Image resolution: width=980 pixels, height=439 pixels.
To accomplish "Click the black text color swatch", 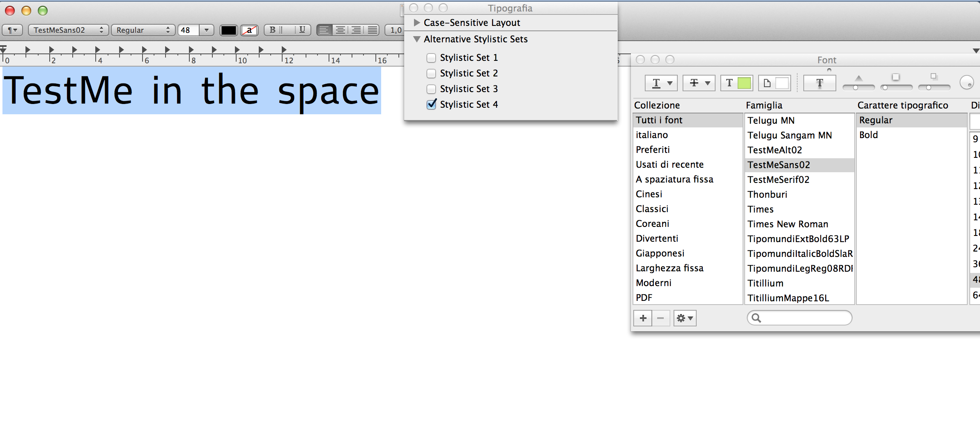I will 228,30.
